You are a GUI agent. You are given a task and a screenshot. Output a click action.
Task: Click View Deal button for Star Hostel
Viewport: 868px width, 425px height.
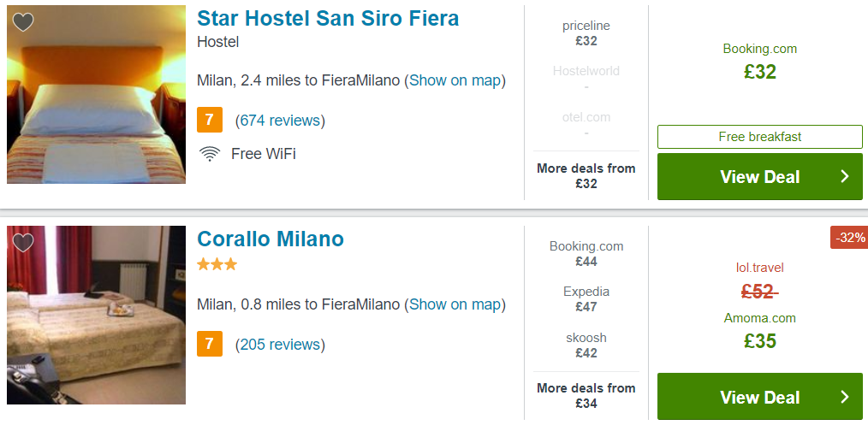pyautogui.click(x=760, y=177)
